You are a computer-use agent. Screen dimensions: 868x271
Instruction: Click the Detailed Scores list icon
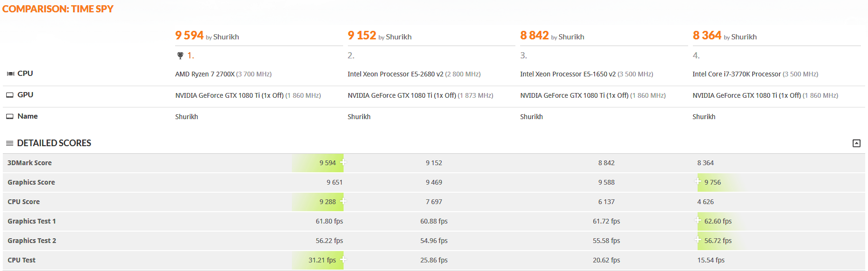click(x=9, y=143)
